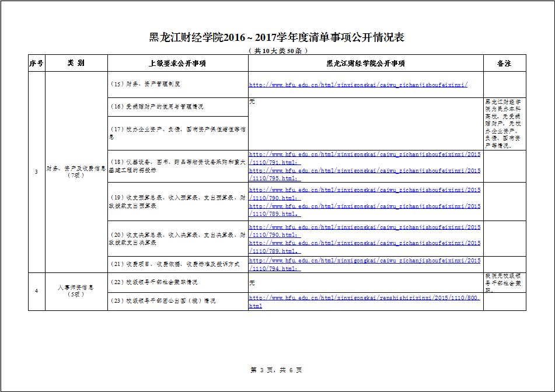Open the caiwu_zichanjishoufeixinxi link for item 15
The height and width of the screenshot is (392, 555).
click(358, 85)
